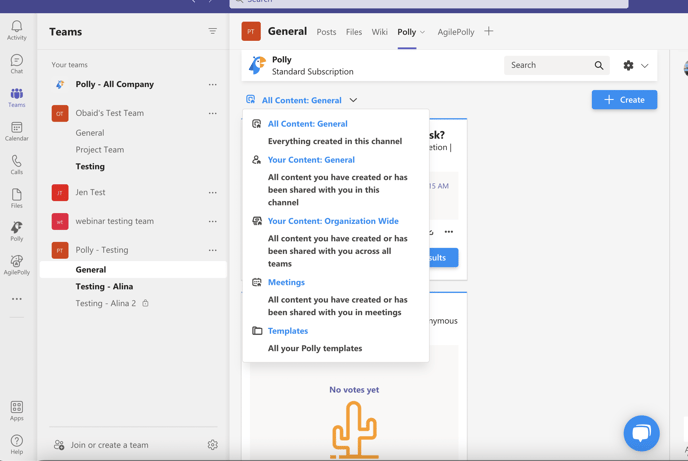Screen dimensions: 688x461
Task: Expand the chevron next to settings gear
Action: click(645, 66)
